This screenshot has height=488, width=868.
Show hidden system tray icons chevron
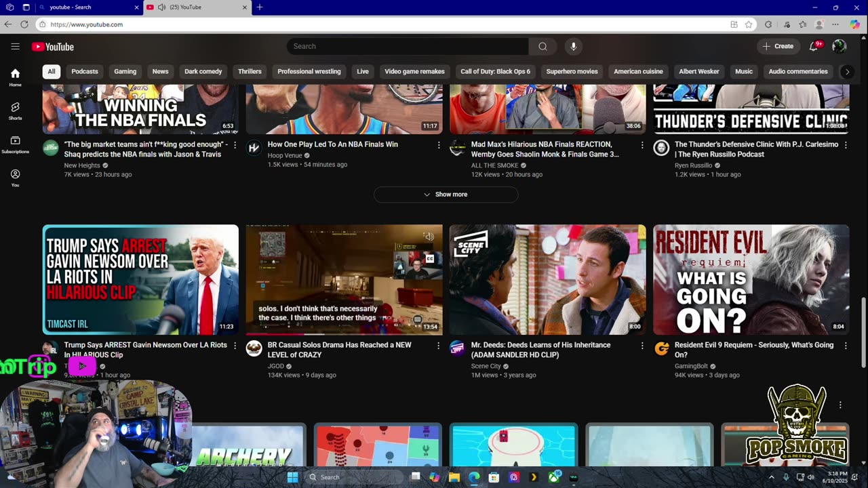coord(771,477)
